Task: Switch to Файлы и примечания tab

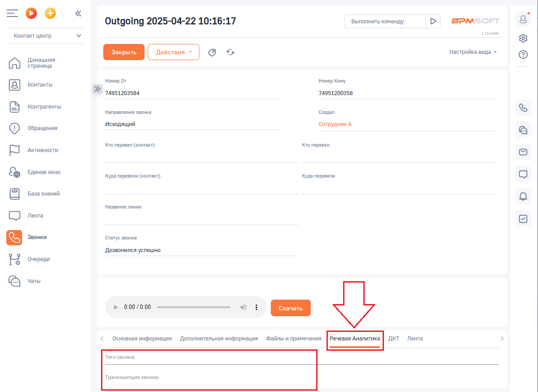Action: tap(294, 339)
